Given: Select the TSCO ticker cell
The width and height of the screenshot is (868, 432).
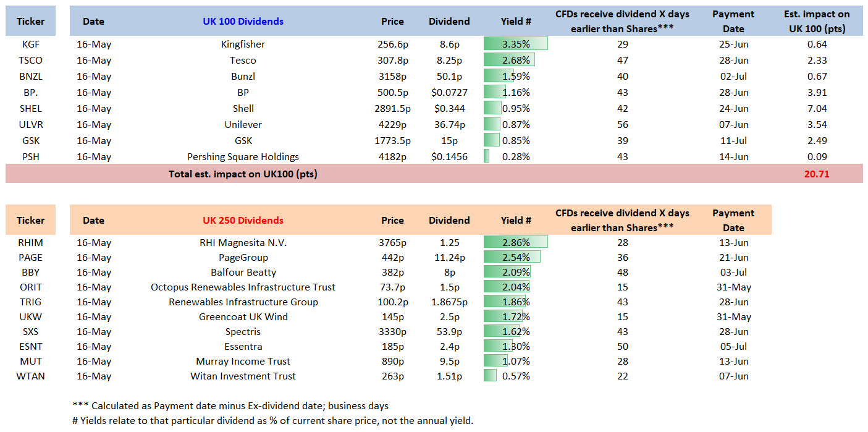Looking at the screenshot, I should tap(30, 61).
